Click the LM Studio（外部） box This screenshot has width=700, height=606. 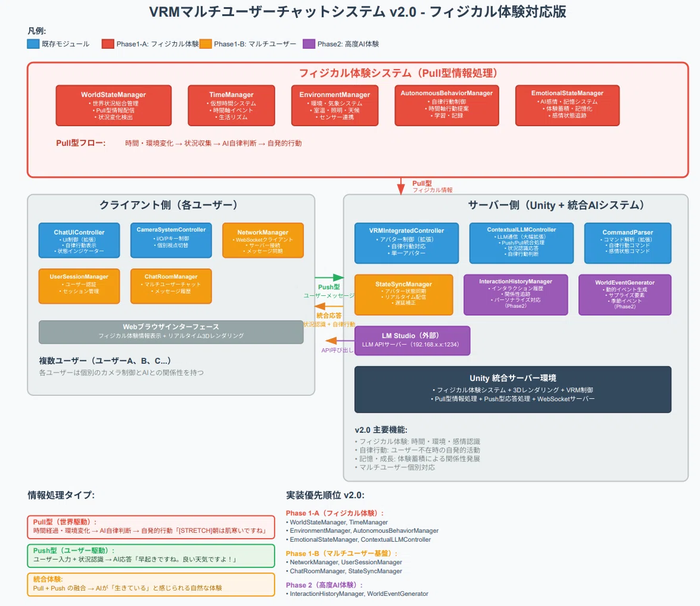tap(412, 341)
